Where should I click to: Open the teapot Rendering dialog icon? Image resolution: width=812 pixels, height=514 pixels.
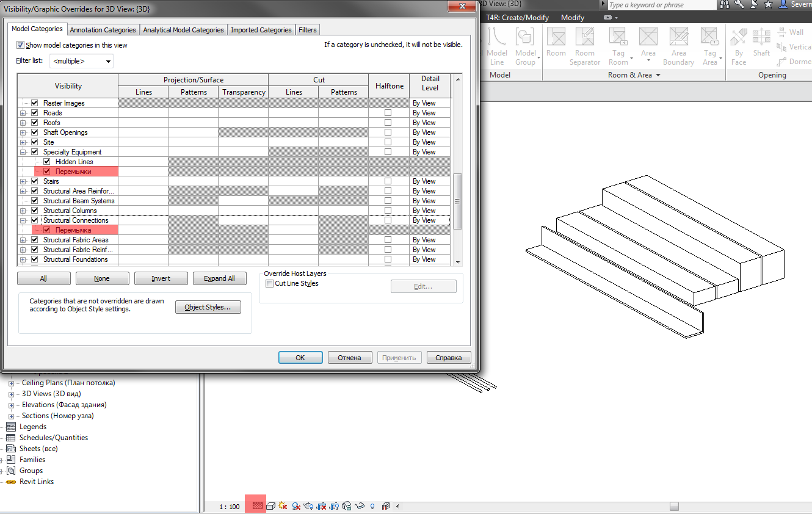click(x=308, y=505)
